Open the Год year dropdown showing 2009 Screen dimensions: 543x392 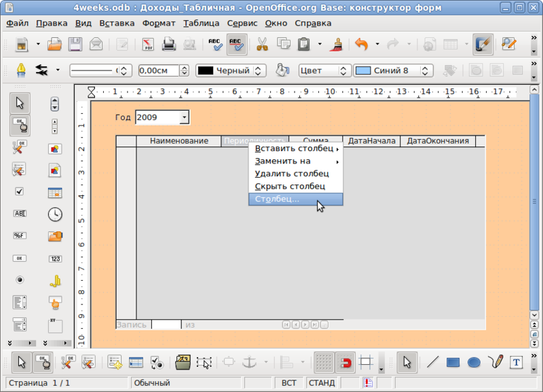pos(185,117)
